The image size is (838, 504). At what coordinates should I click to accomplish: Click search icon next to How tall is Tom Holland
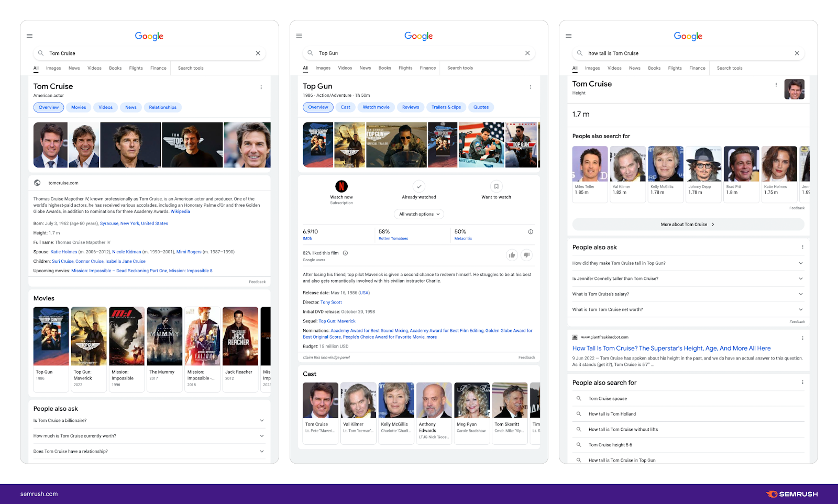pos(579,414)
